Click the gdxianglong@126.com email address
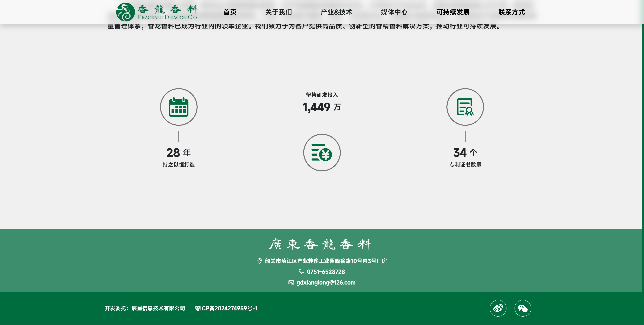644x325 pixels. tap(326, 283)
